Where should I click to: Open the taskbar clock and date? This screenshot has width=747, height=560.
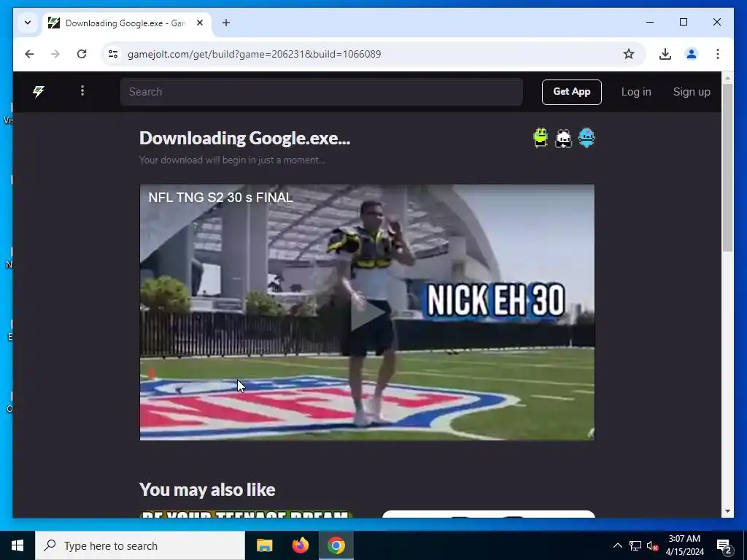tap(684, 545)
